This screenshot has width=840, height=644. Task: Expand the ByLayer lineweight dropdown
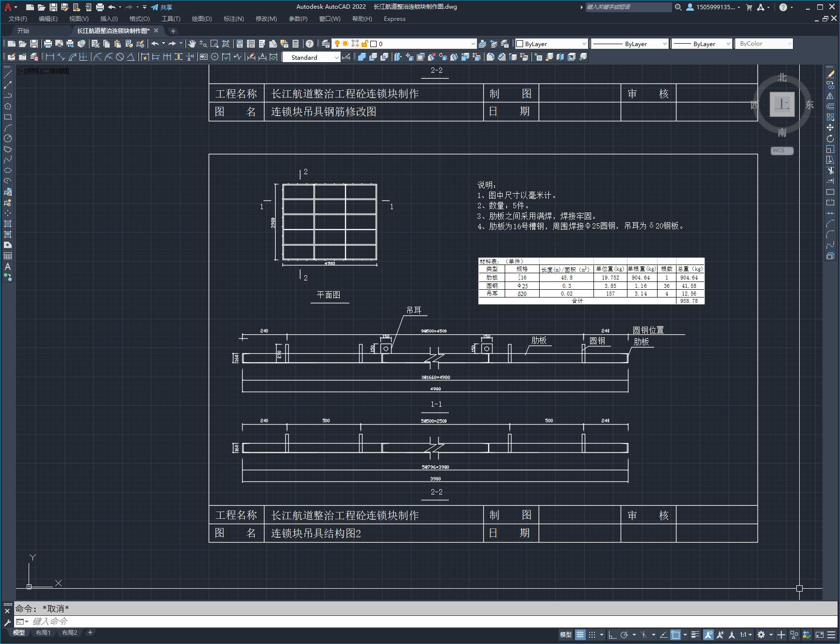(x=702, y=44)
